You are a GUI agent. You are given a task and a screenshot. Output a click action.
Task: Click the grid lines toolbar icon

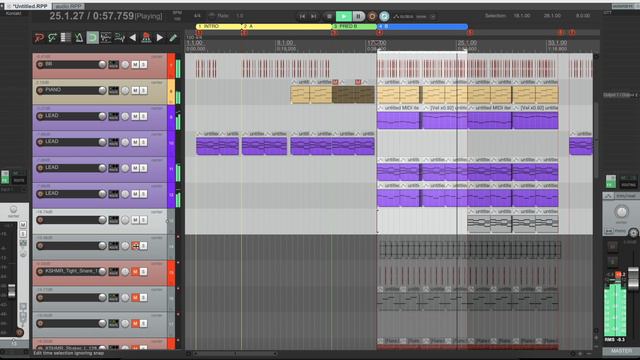click(66, 38)
